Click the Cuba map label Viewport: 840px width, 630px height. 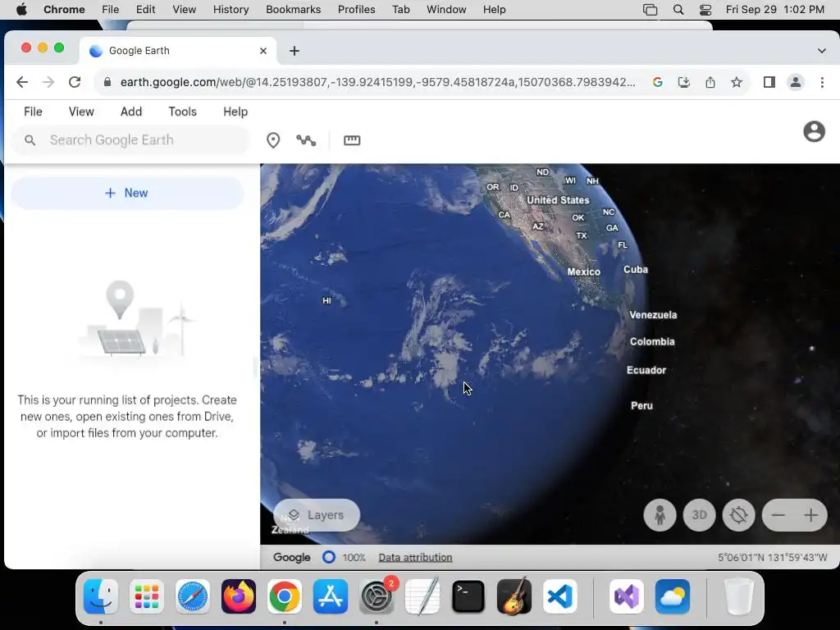click(x=636, y=269)
